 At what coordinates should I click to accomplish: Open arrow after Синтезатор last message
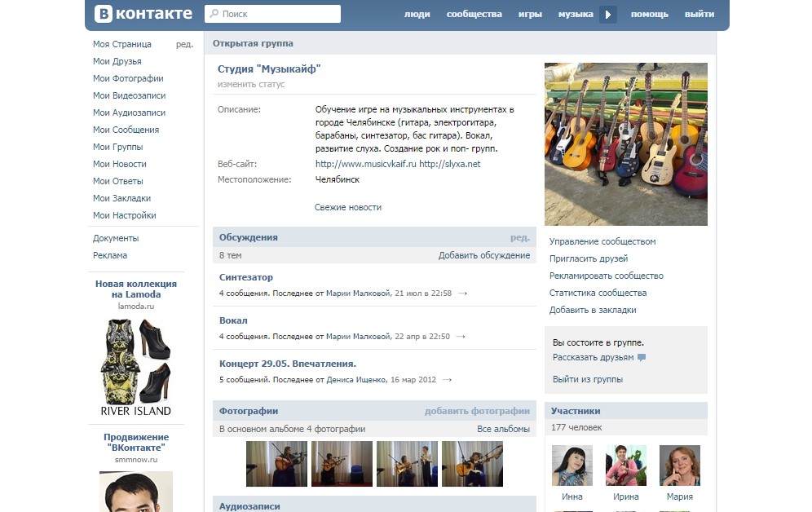coord(462,293)
